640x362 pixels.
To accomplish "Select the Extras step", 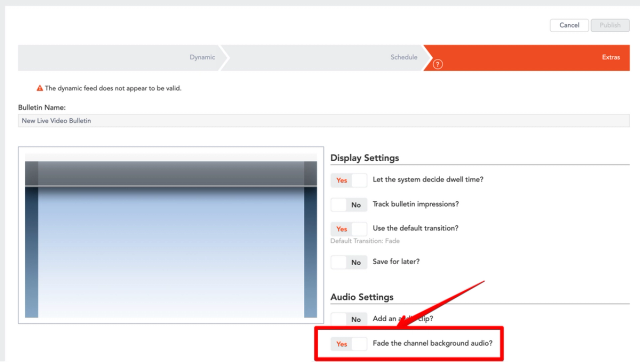I will tap(527, 58).
